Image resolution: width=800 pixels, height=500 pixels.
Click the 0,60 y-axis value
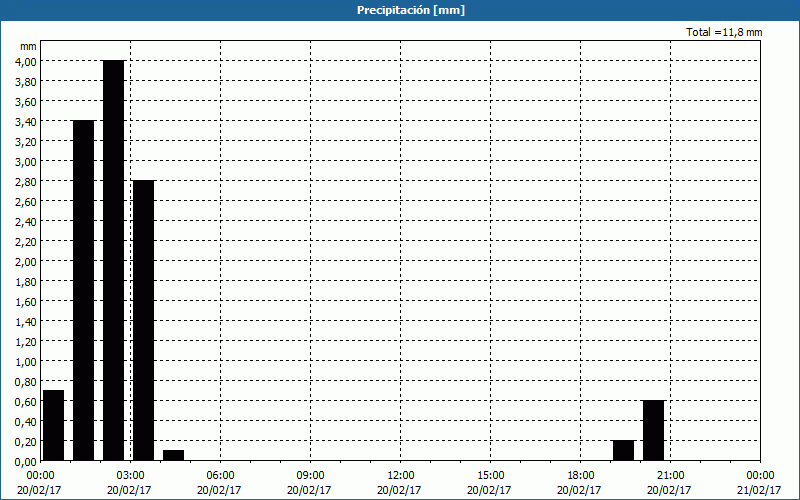(x=26, y=402)
